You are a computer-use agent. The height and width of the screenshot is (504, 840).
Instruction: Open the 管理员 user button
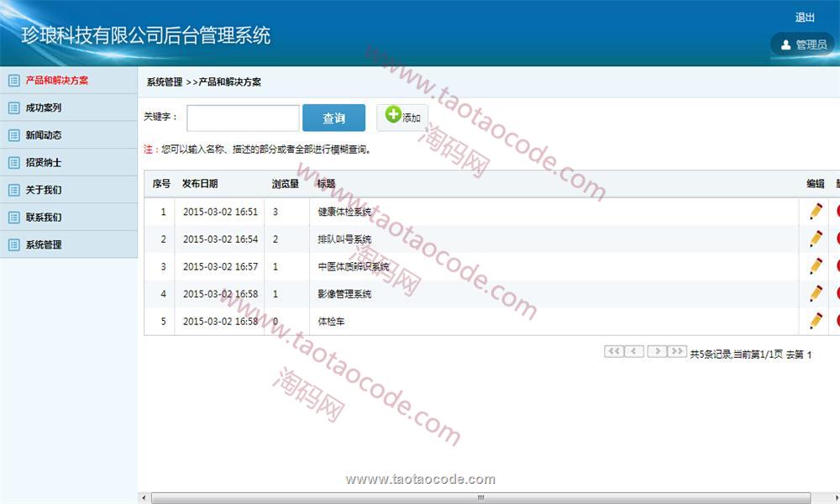802,45
